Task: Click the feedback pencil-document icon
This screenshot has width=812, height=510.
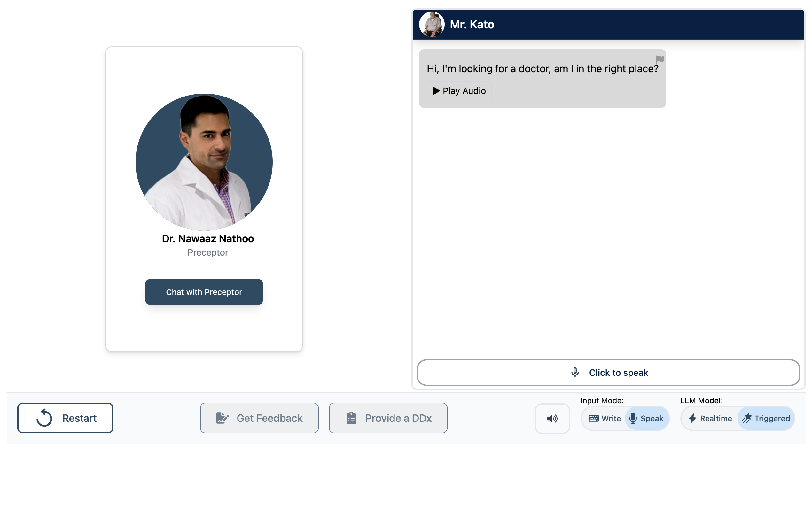Action: click(222, 418)
